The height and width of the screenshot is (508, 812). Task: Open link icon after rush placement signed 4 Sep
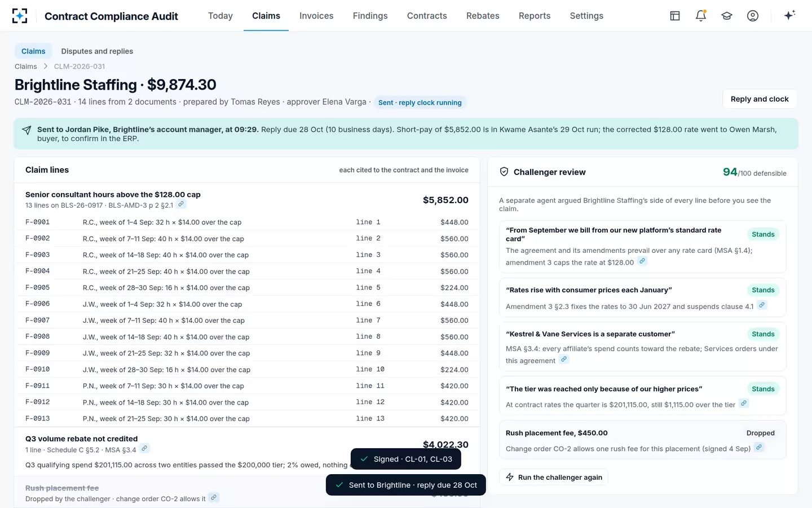[x=759, y=448]
